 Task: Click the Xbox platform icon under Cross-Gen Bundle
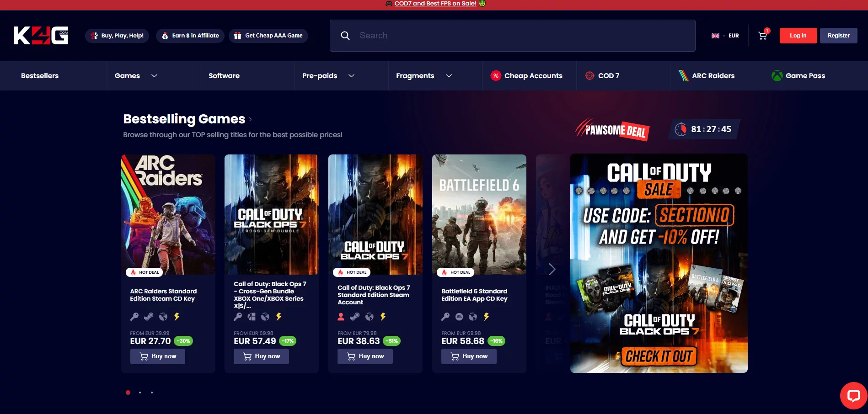tap(252, 317)
